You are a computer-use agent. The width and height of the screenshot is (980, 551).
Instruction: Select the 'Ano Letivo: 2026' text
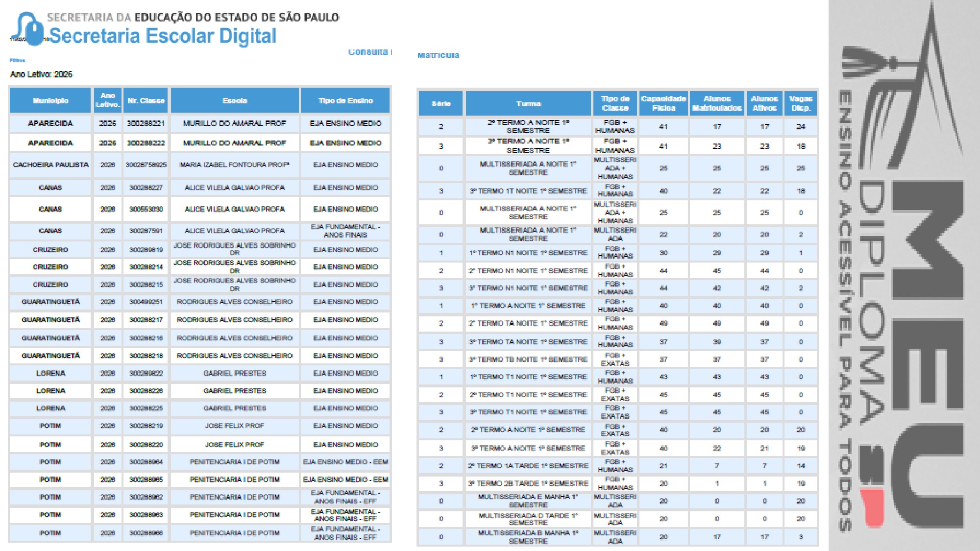[41, 74]
